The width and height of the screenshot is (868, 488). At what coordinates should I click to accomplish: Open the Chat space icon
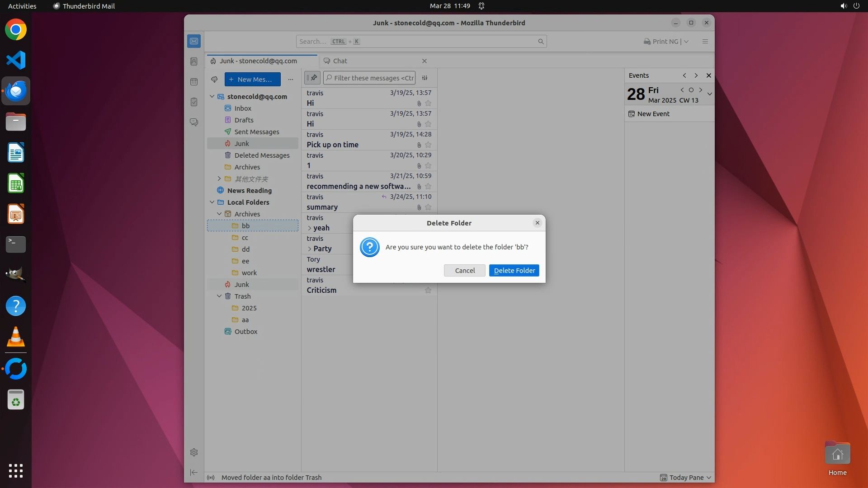pos(194,122)
